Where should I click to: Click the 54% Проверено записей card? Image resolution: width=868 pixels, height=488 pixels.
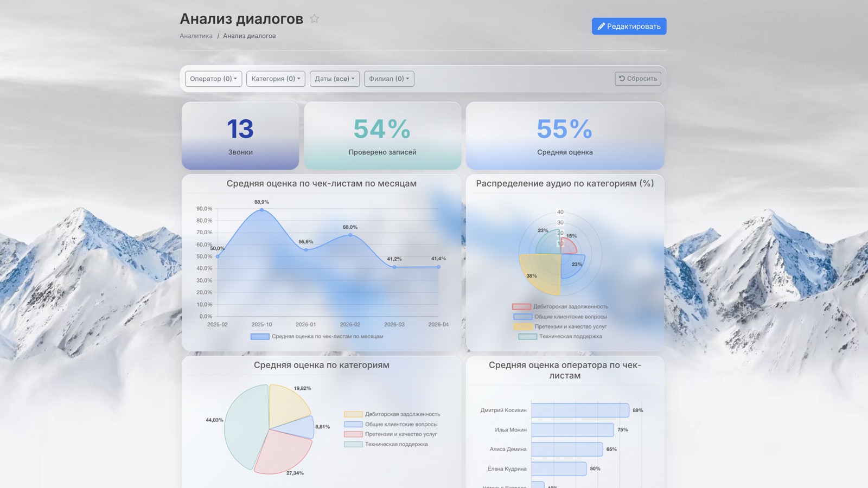coord(382,136)
